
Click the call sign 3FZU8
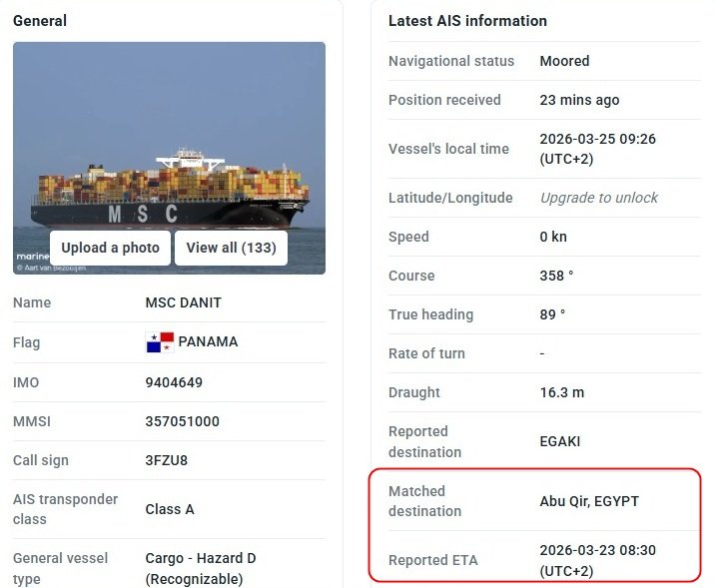point(167,460)
